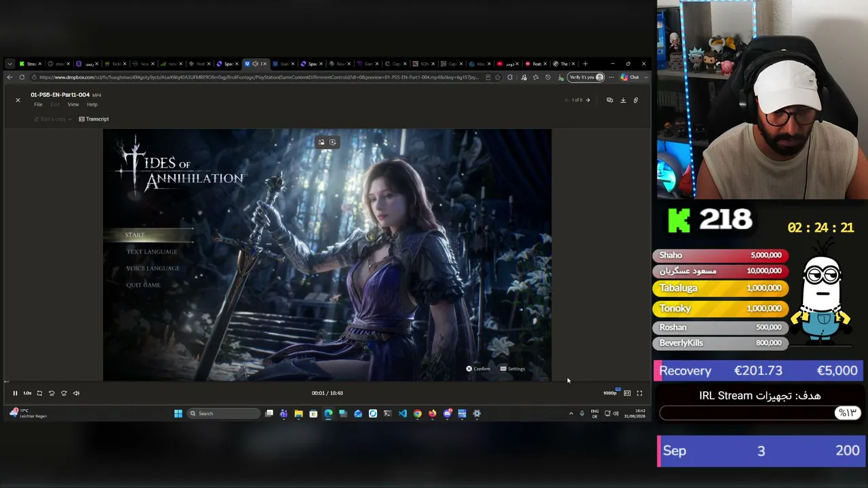Seek on the video progress bar

[327, 382]
